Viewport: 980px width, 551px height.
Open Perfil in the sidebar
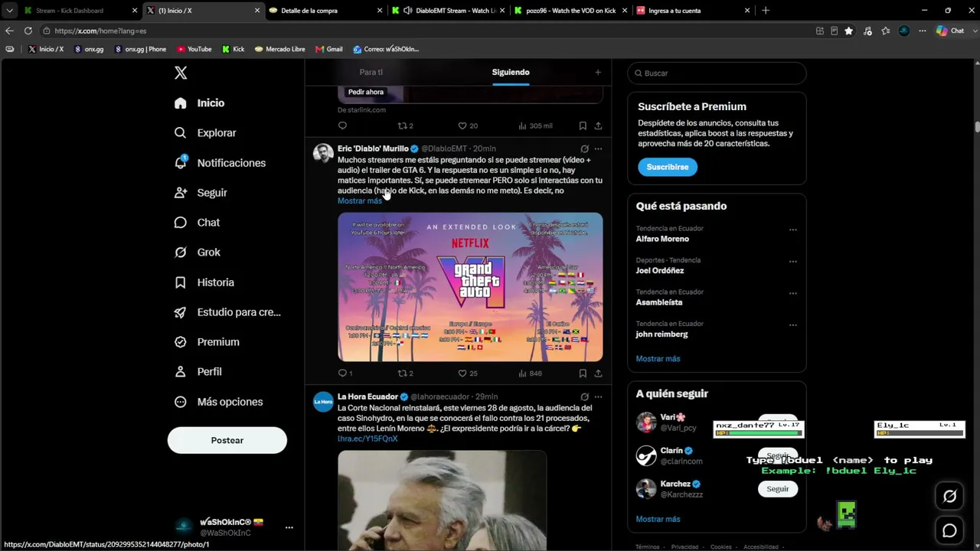coord(198,371)
